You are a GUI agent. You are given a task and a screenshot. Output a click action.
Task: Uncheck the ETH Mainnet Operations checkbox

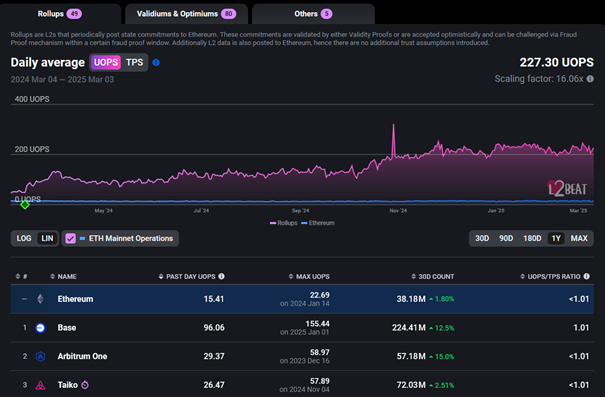[x=71, y=238]
